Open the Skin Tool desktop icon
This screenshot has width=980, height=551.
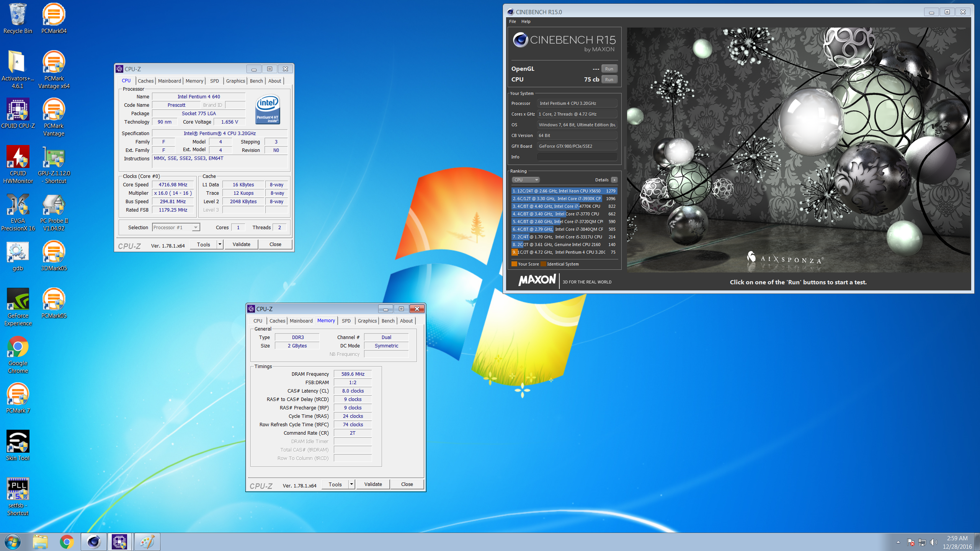(x=18, y=445)
